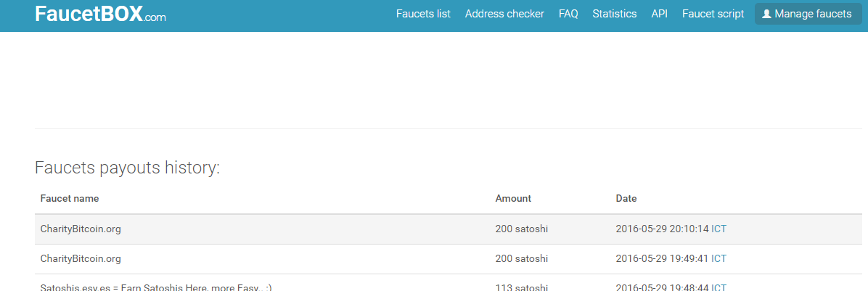This screenshot has width=868, height=291.
Task: Click the 113 satoshi amount cell
Action: tap(521, 287)
